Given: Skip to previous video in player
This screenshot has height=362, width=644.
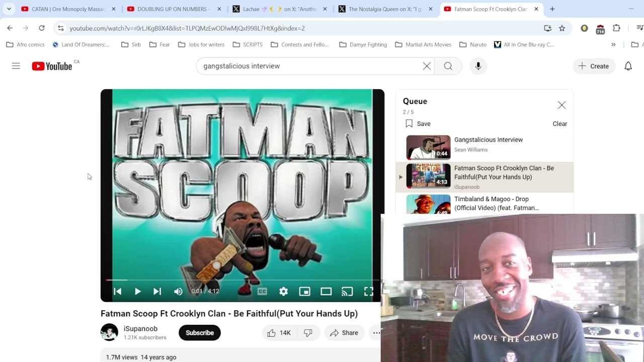Looking at the screenshot, I should 118,291.
